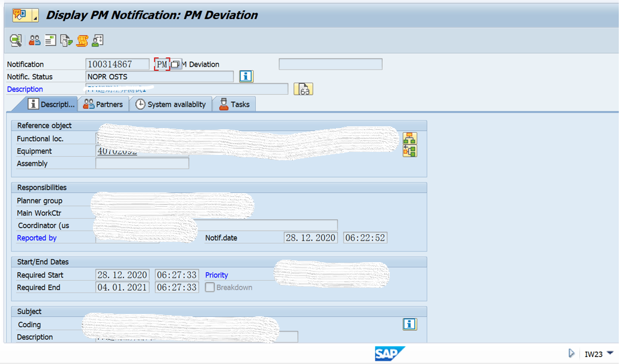Click the Required Start date field
Screen dimensions: 620x364
pyautogui.click(x=122, y=275)
